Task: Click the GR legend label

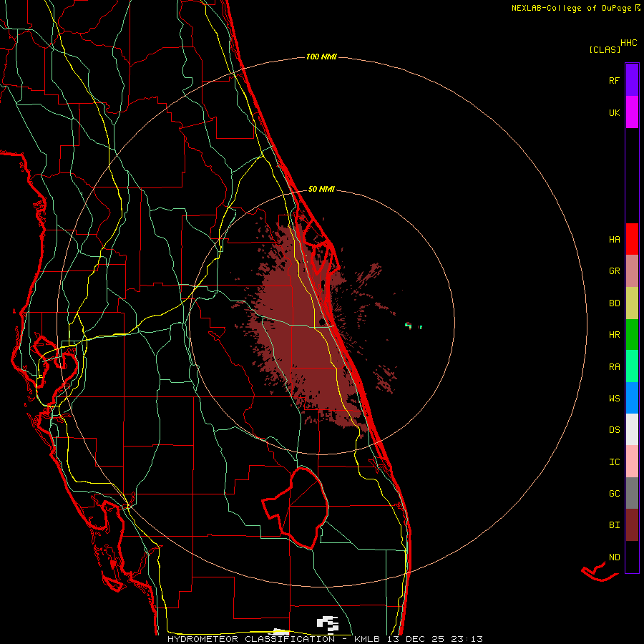Action: [614, 271]
